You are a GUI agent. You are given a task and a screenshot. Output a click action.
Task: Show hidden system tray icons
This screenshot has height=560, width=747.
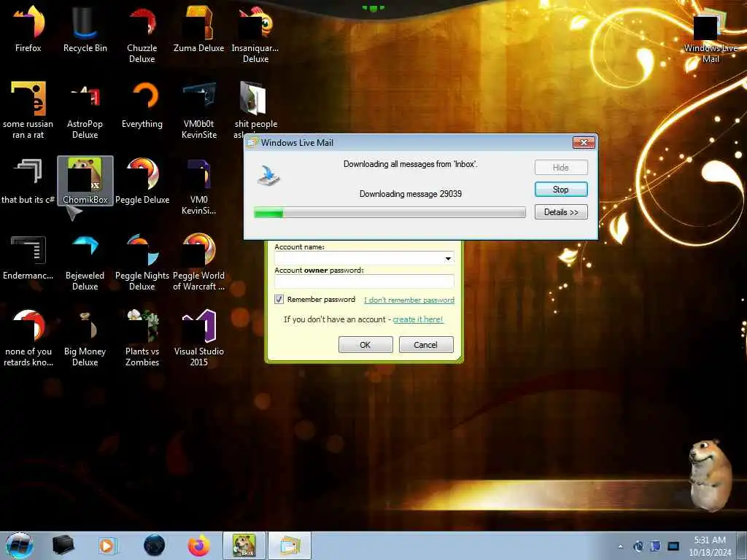[x=620, y=546]
